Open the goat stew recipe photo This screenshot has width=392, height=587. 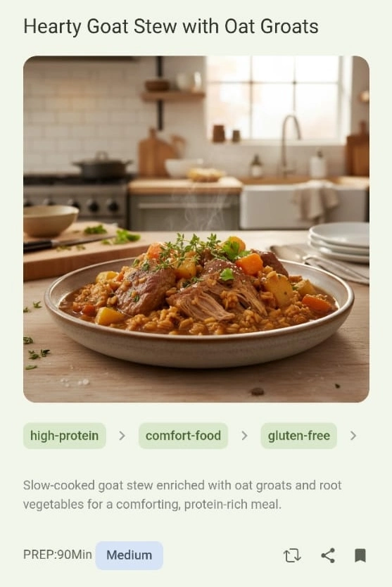click(x=196, y=229)
